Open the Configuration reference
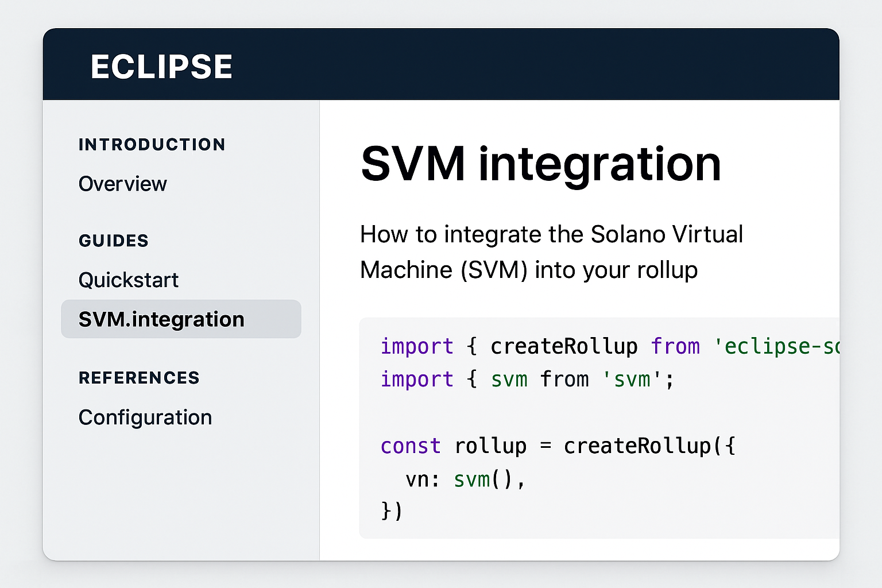The height and width of the screenshot is (588, 882). (145, 417)
